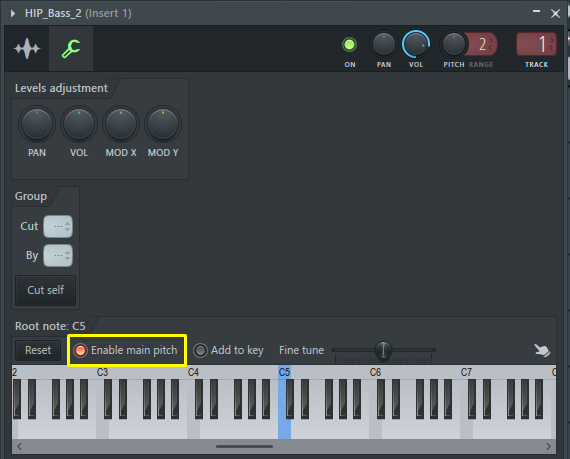This screenshot has width=570, height=459.
Task: Open the Cut group number box
Action: pos(58,226)
